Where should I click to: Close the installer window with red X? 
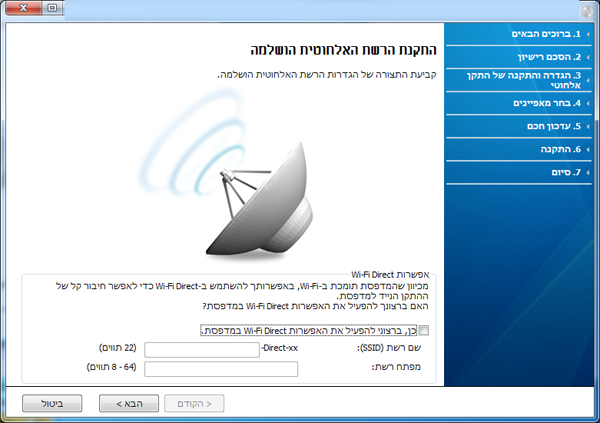24,7
